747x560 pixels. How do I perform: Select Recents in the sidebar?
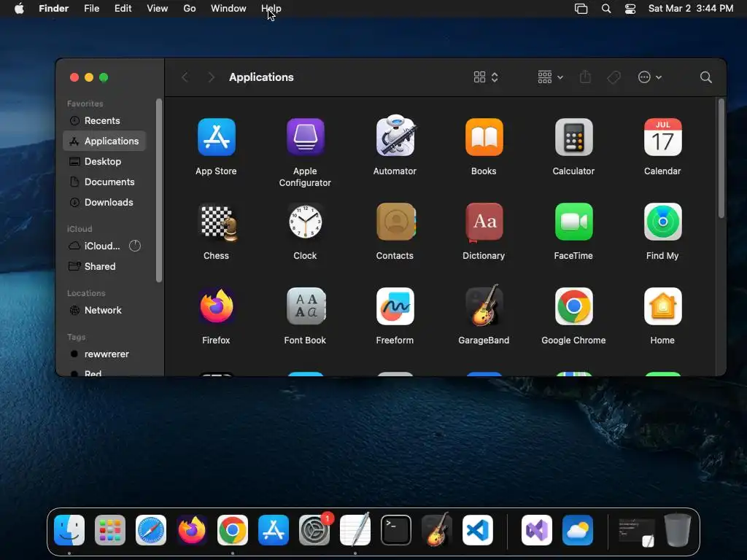click(104, 120)
